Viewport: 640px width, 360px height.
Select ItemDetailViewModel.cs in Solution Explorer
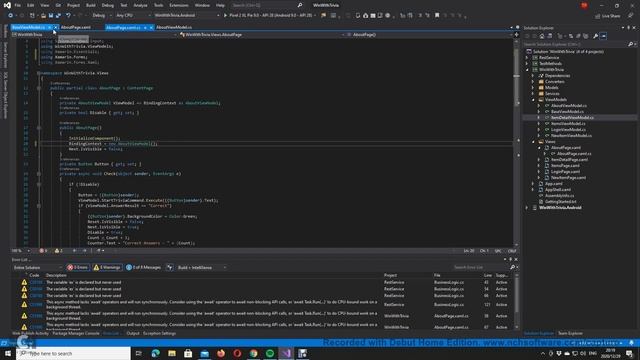pyautogui.click(x=572, y=118)
